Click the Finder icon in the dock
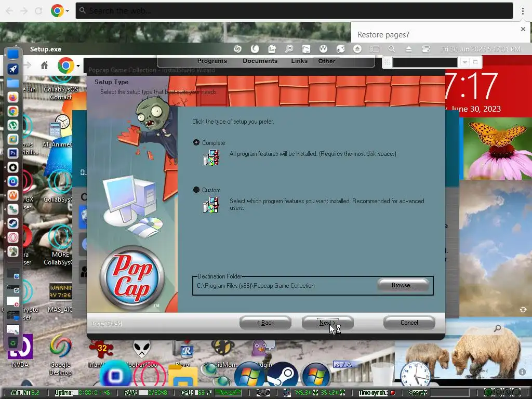532x399 pixels. tap(13, 54)
